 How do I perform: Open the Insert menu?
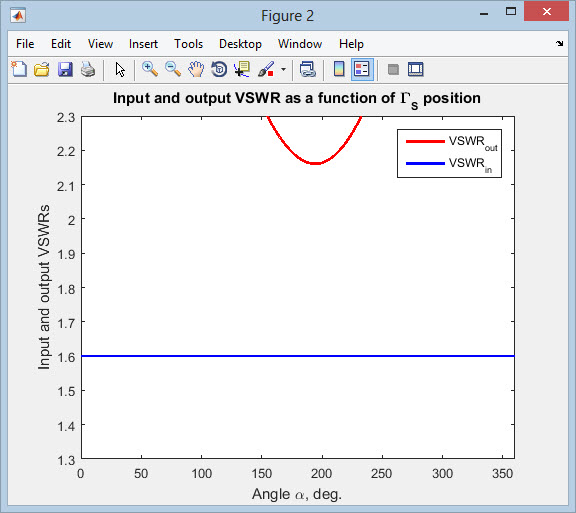[x=143, y=44]
